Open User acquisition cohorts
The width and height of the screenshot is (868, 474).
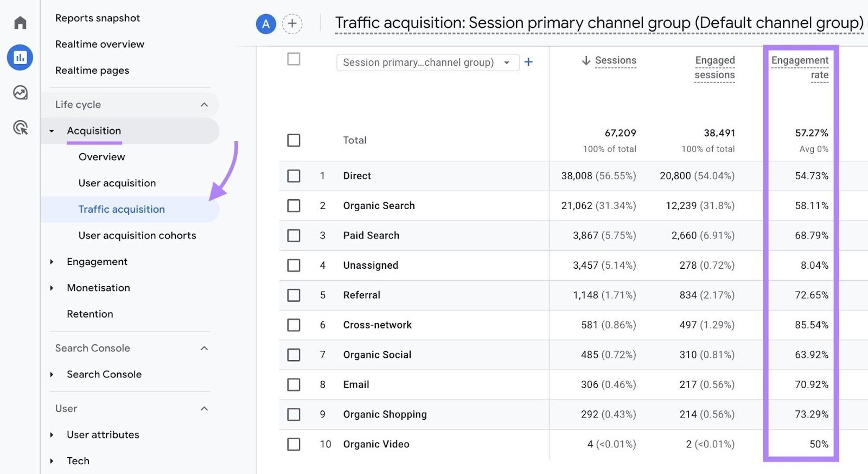(137, 236)
